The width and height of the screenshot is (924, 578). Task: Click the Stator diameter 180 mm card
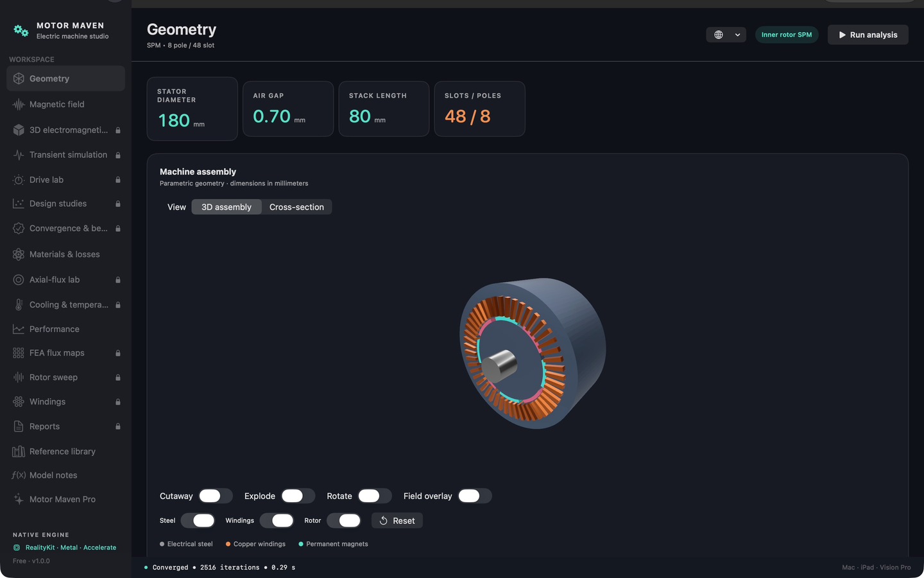tap(193, 109)
